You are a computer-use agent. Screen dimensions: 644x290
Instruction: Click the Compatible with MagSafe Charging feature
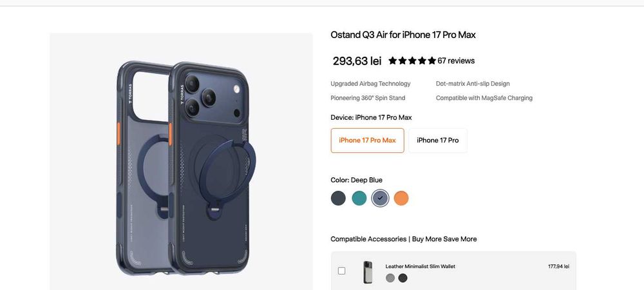click(484, 98)
